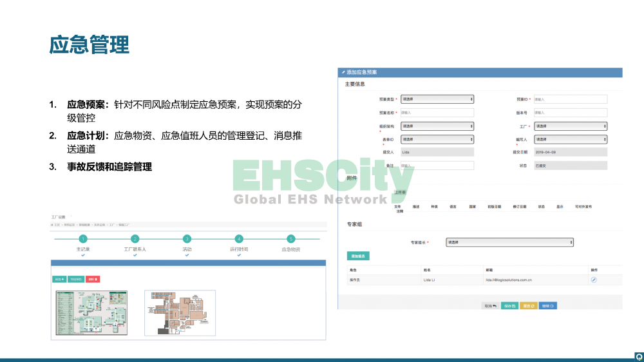Choose an option in 编写人 dropdown
Screen dimensions: 644x362
click(x=570, y=139)
